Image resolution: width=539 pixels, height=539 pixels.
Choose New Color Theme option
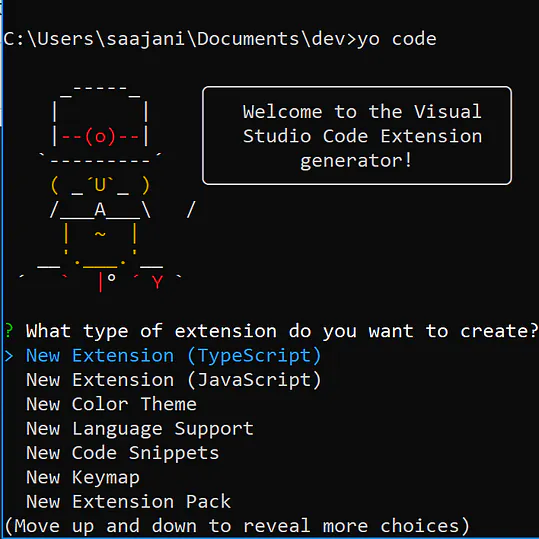coord(111,404)
